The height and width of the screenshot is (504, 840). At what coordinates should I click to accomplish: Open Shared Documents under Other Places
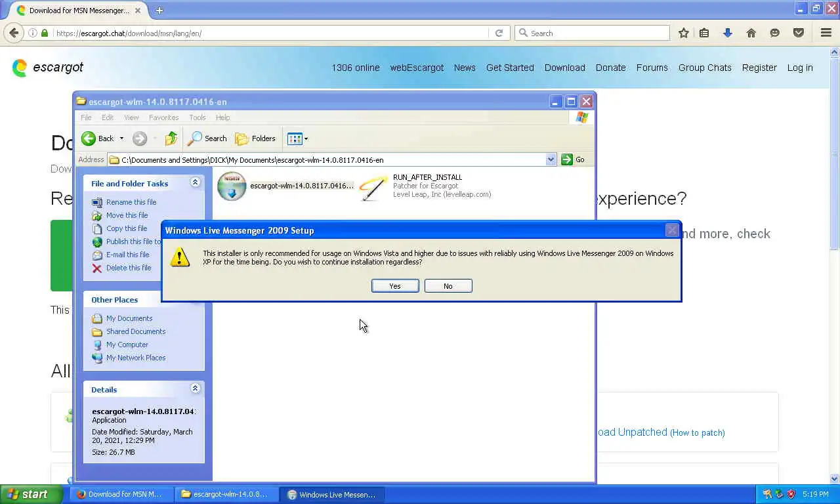tap(136, 331)
